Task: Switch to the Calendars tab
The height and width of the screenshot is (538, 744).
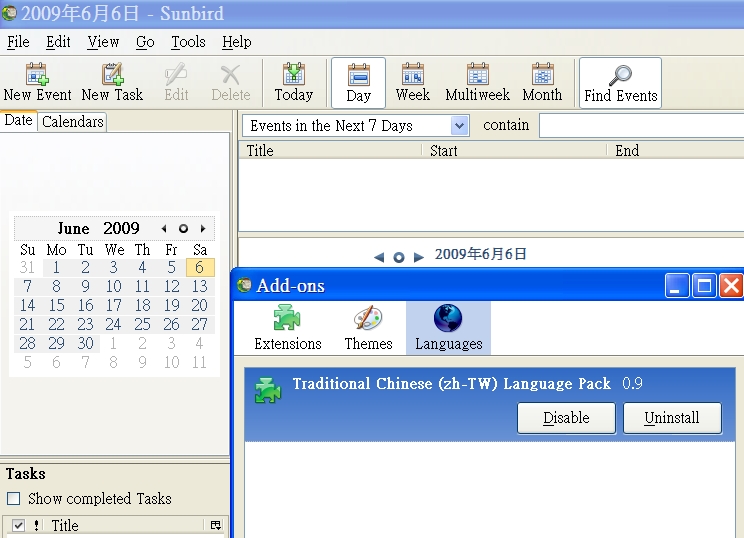Action: pos(72,122)
